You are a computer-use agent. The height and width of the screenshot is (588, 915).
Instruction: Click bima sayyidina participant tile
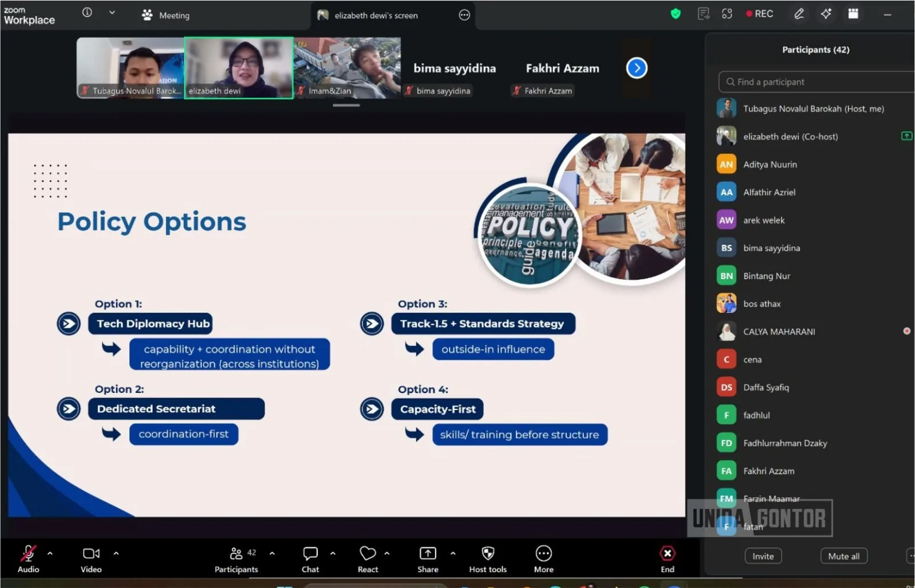[x=455, y=68]
